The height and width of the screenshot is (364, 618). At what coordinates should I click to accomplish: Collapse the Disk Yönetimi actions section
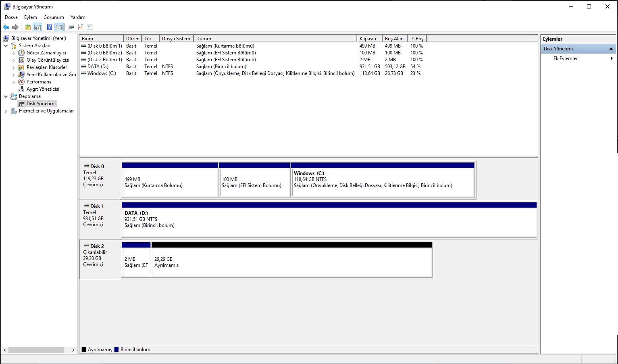coord(611,49)
